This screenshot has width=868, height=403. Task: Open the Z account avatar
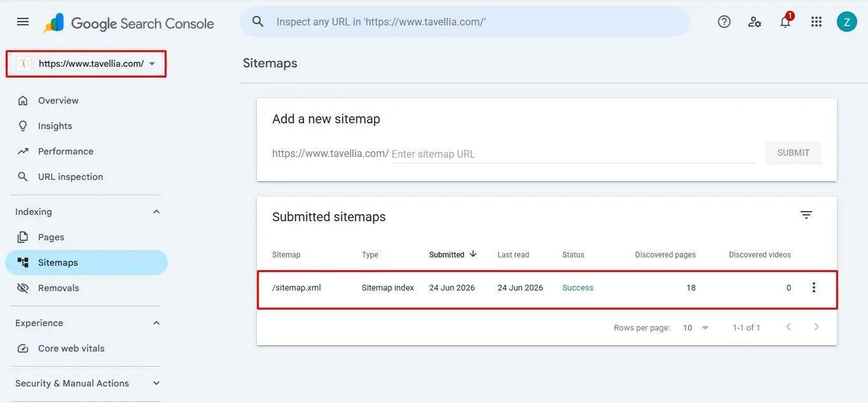point(846,22)
